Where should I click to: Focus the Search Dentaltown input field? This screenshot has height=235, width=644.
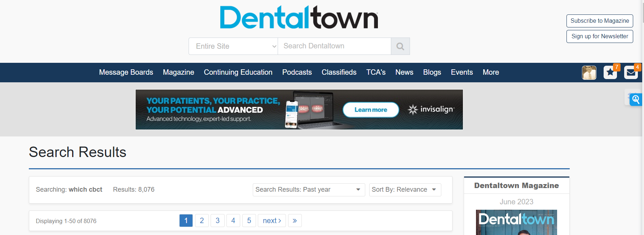pos(334,46)
